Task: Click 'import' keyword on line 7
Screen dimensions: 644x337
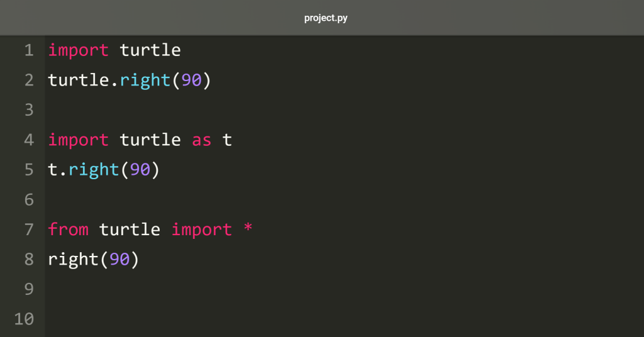Action: [202, 229]
